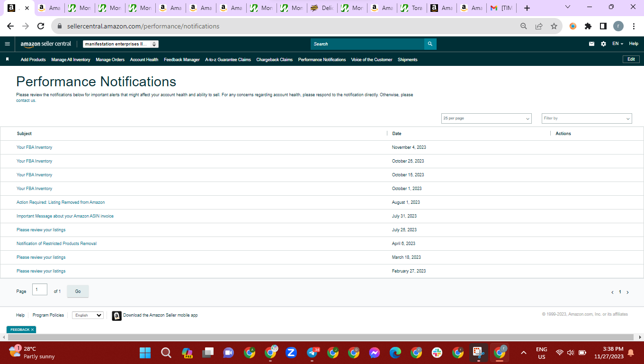
Task: Open Windows taskbar search
Action: coord(166,353)
